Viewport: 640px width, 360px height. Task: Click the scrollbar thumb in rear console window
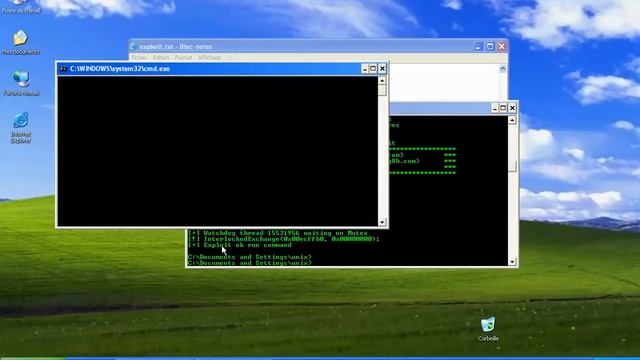[512, 166]
